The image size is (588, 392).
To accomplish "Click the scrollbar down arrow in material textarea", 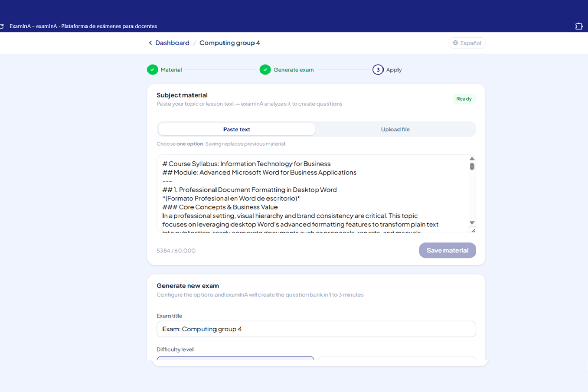I will click(x=472, y=223).
